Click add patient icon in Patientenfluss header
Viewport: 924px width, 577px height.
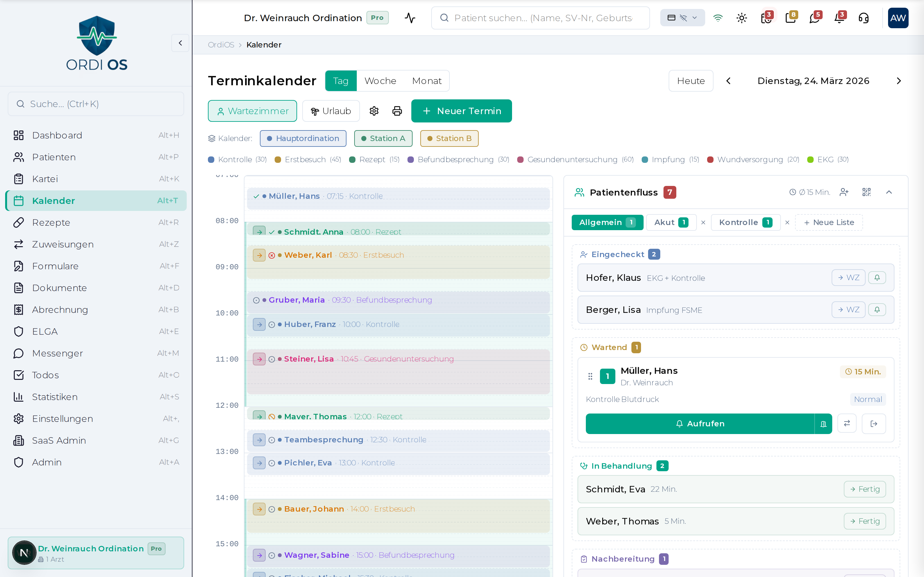tap(844, 192)
